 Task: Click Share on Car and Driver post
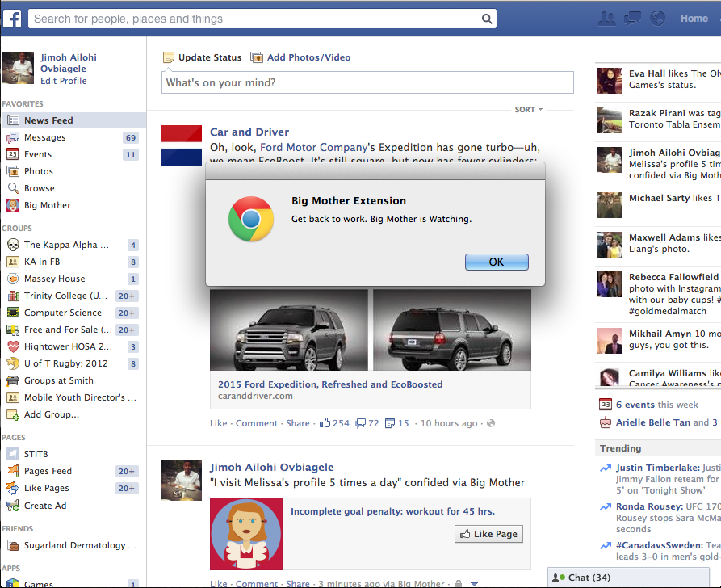point(297,423)
